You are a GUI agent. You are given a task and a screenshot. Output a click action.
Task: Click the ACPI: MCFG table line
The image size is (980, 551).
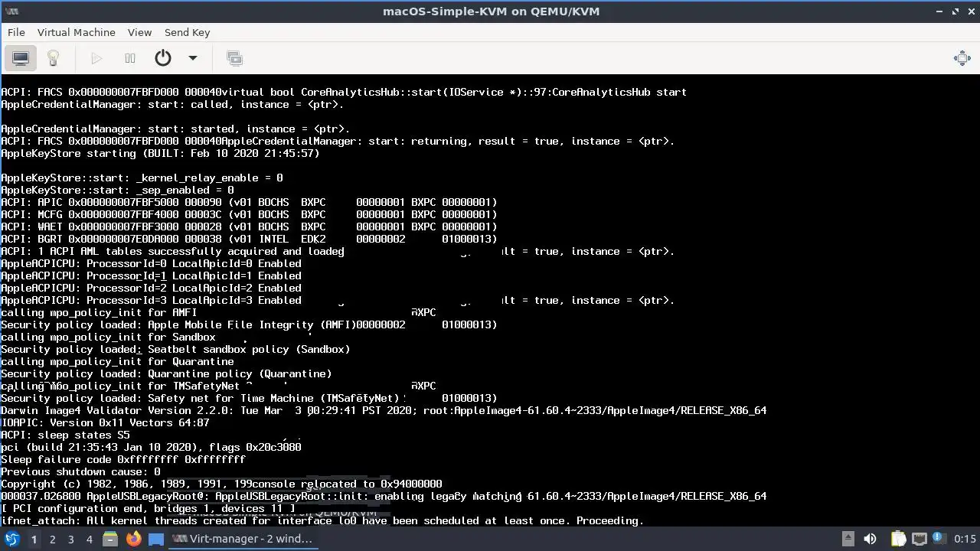coord(249,214)
